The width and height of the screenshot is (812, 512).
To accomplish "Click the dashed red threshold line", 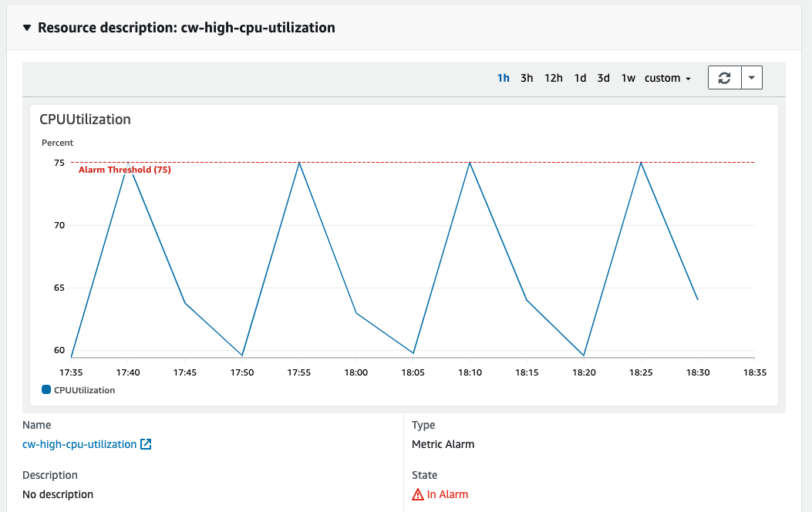I will tap(540, 163).
